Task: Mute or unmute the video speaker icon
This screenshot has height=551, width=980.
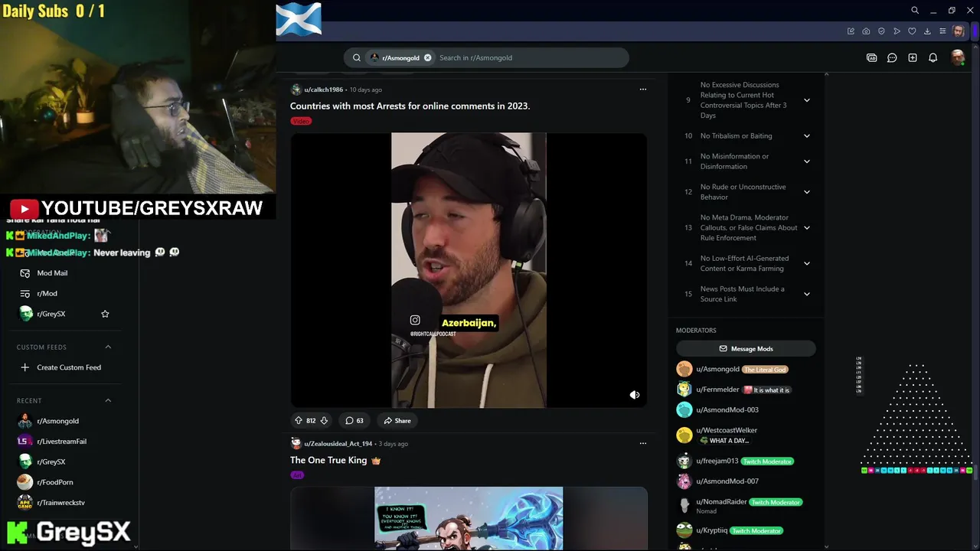Action: tap(634, 395)
